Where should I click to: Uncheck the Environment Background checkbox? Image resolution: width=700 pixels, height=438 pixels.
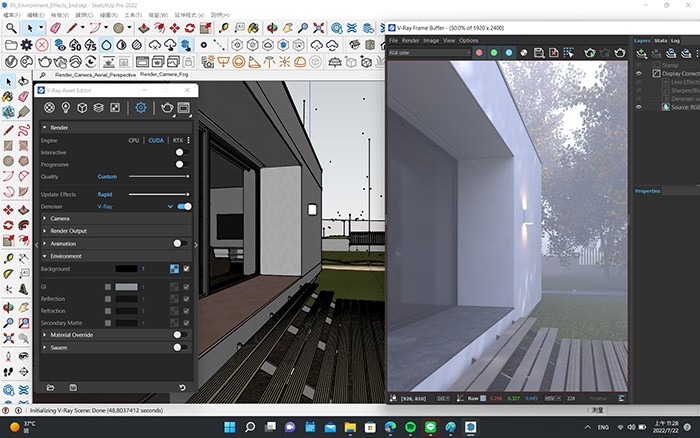pos(186,269)
